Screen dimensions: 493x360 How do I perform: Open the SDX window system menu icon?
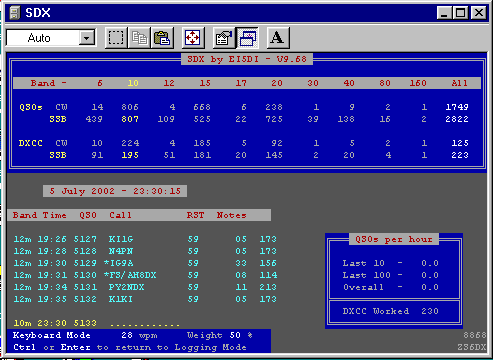[15, 13]
